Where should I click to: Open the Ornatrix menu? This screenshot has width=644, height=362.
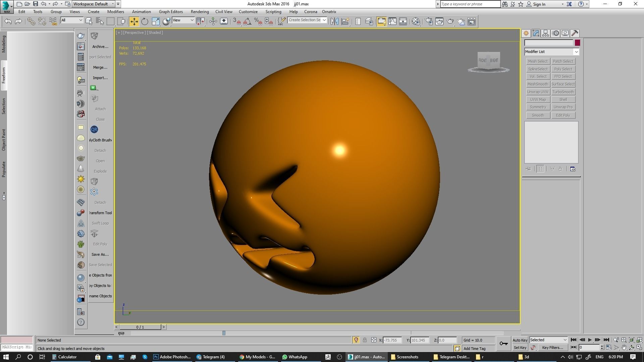(x=329, y=12)
